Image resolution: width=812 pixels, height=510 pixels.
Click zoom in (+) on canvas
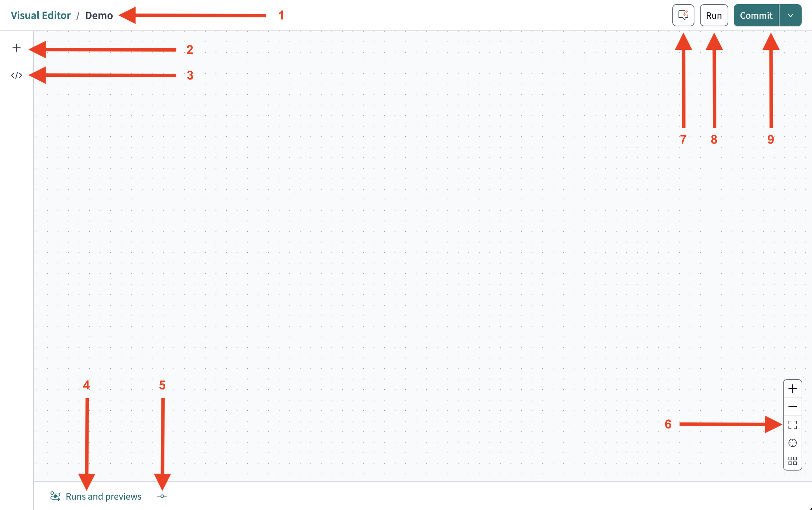792,388
